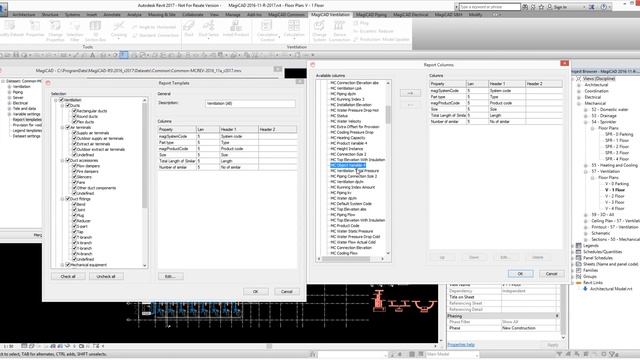Toggle the Extract air terminals checkbox
This screenshot has width=640, height=360.
[75, 144]
